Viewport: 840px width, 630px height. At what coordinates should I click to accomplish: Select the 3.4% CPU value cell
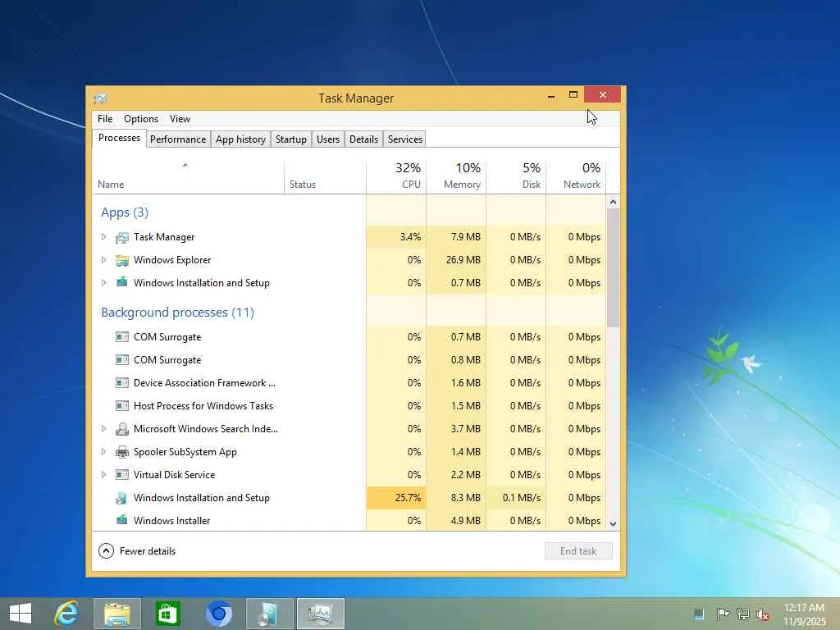tap(396, 237)
